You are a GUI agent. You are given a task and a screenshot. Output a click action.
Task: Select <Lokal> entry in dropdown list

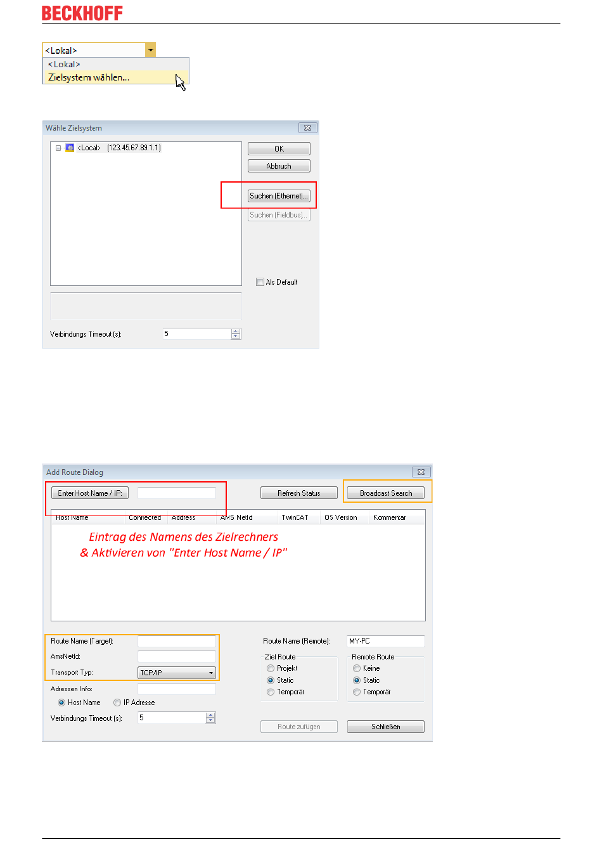coord(116,64)
